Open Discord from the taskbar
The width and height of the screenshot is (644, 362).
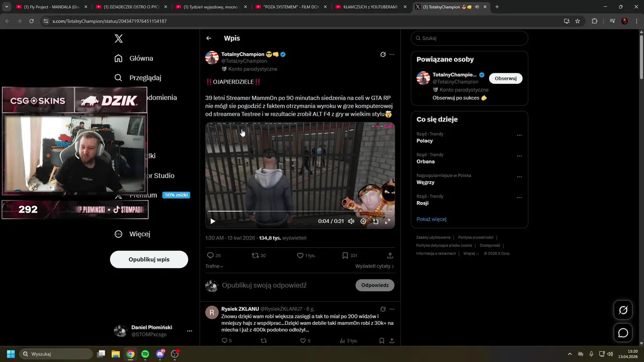click(x=160, y=354)
